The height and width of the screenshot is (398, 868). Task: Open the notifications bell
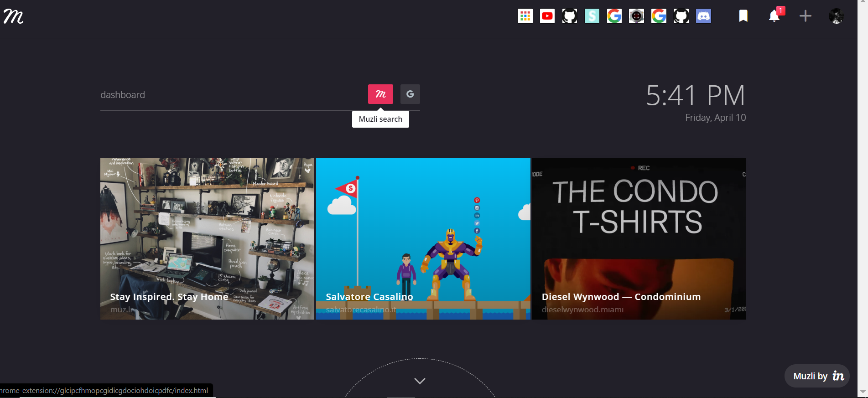[774, 16]
